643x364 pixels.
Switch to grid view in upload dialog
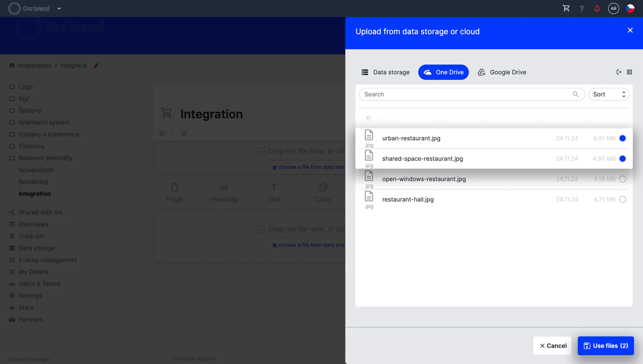[629, 72]
